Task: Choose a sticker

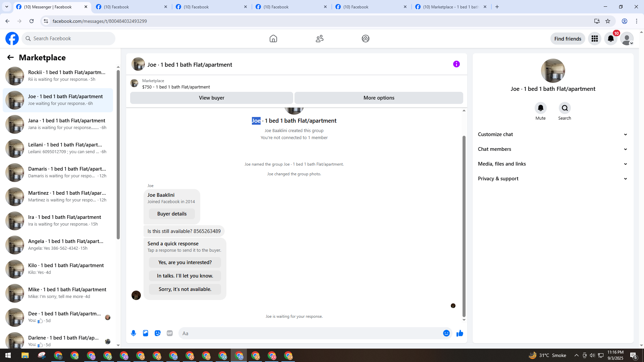Action: [x=158, y=333]
